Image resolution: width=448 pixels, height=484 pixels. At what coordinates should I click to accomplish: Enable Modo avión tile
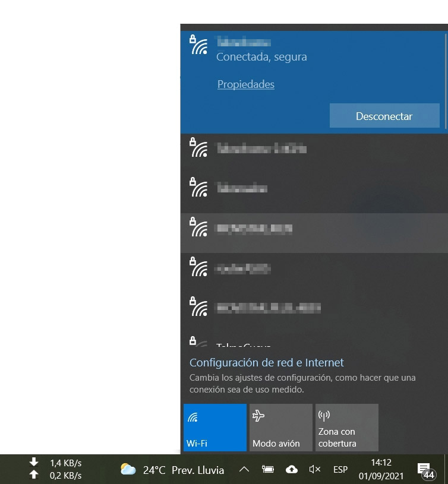point(280,428)
